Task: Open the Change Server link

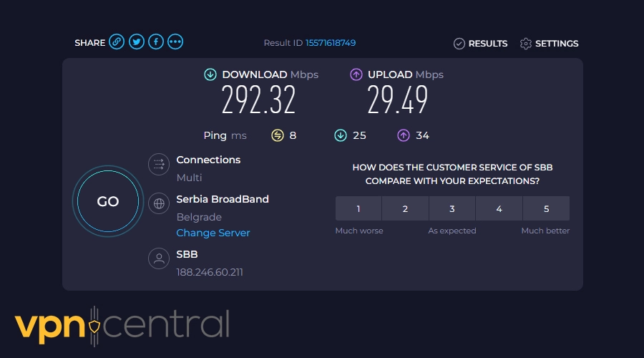Action: [213, 233]
